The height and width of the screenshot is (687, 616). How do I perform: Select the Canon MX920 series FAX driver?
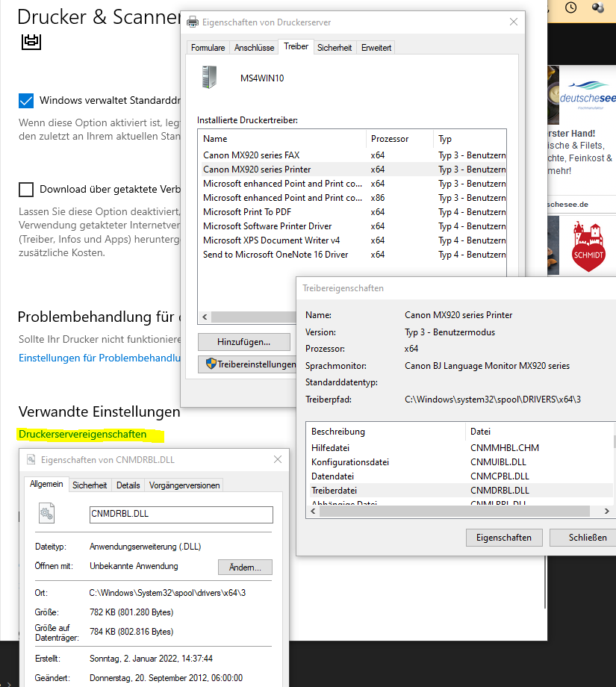point(352,155)
